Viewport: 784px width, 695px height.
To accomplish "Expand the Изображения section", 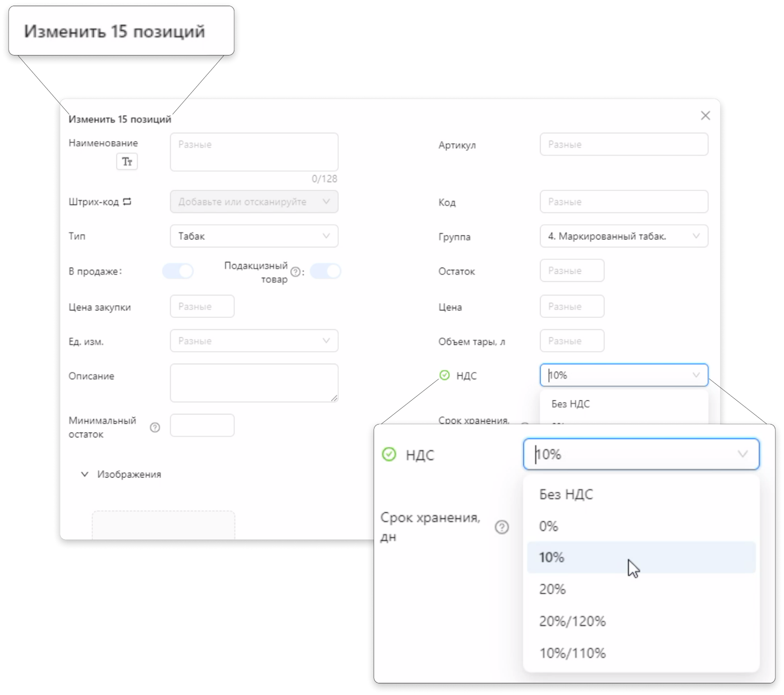I will (x=122, y=475).
